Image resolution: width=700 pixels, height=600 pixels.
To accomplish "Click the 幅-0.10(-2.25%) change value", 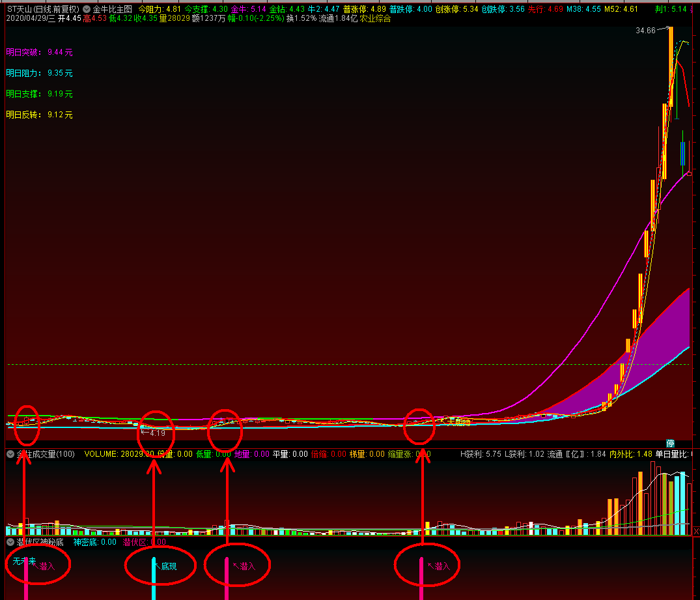I will [256, 18].
